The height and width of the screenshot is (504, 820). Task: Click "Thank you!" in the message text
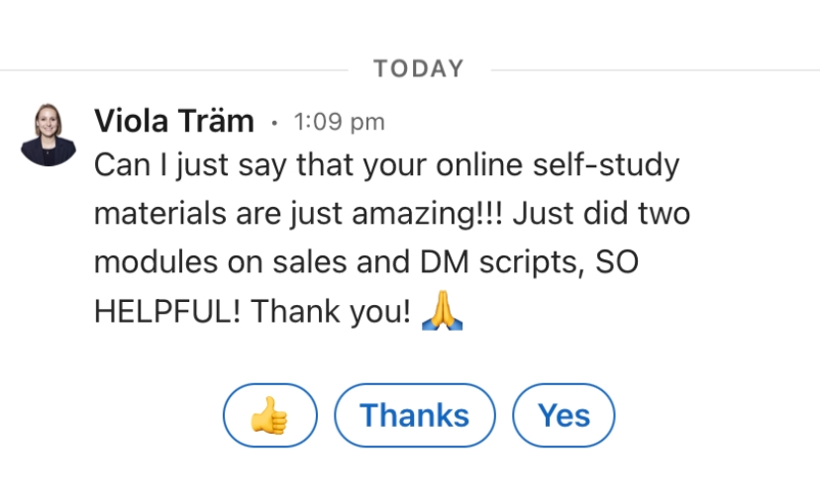click(x=331, y=311)
